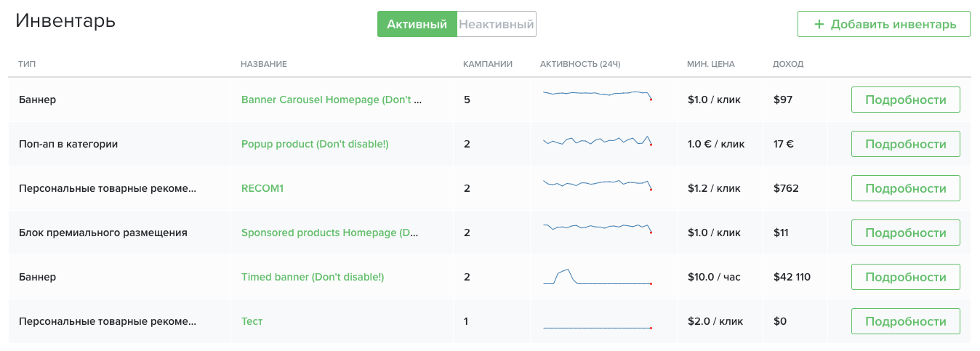This screenshot has height=351, width=980.
Task: Click the Мин. цена column header
Action: (x=710, y=64)
